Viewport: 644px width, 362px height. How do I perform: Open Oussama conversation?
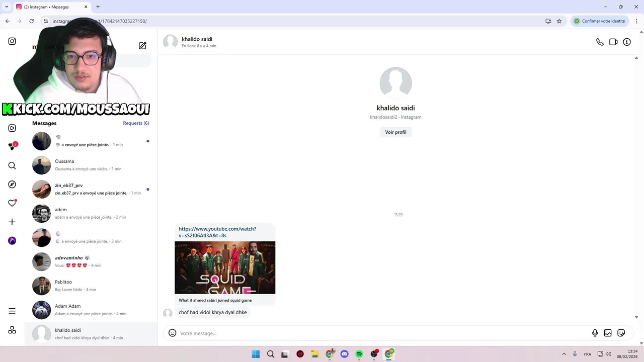pyautogui.click(x=91, y=165)
